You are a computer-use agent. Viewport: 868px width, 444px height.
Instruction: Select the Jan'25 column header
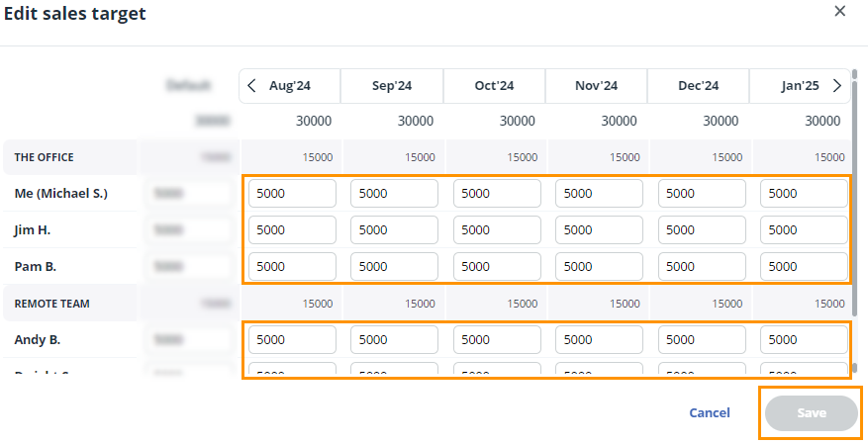coord(800,86)
